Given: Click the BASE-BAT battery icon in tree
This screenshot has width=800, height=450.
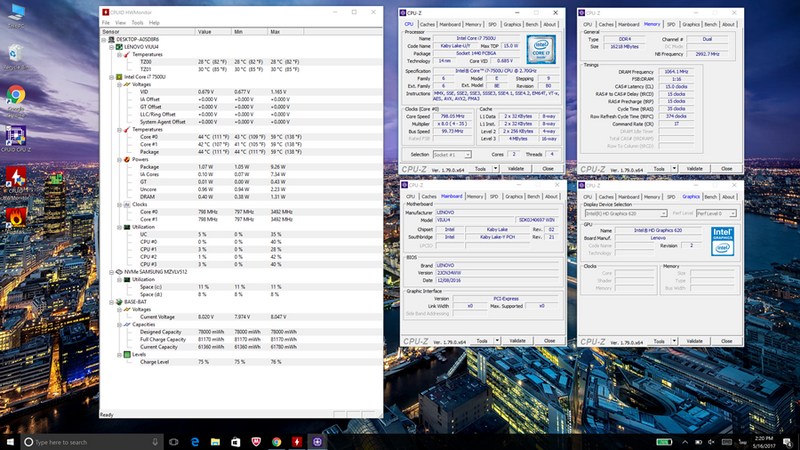Looking at the screenshot, I should pos(119,302).
